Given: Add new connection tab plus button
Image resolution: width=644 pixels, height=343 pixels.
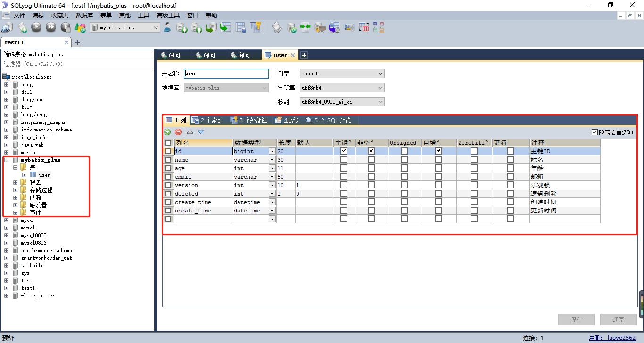Looking at the screenshot, I should point(77,42).
